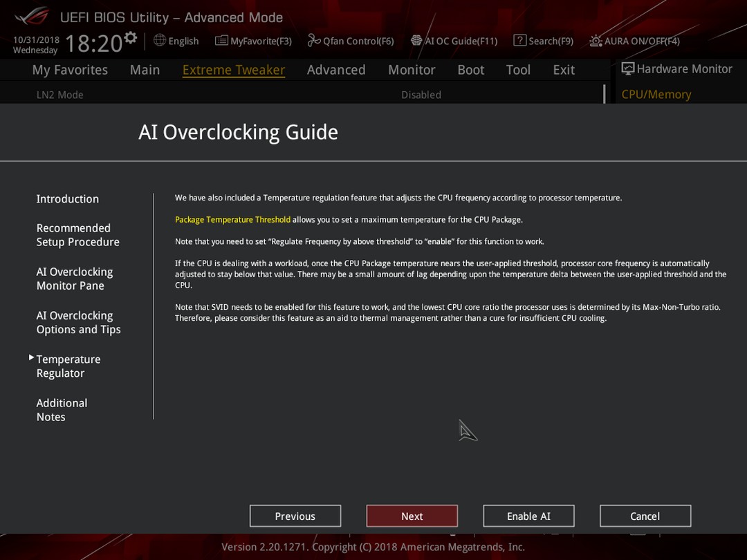This screenshot has height=560, width=747.
Task: Click the settings list scrollbar
Action: 604,94
